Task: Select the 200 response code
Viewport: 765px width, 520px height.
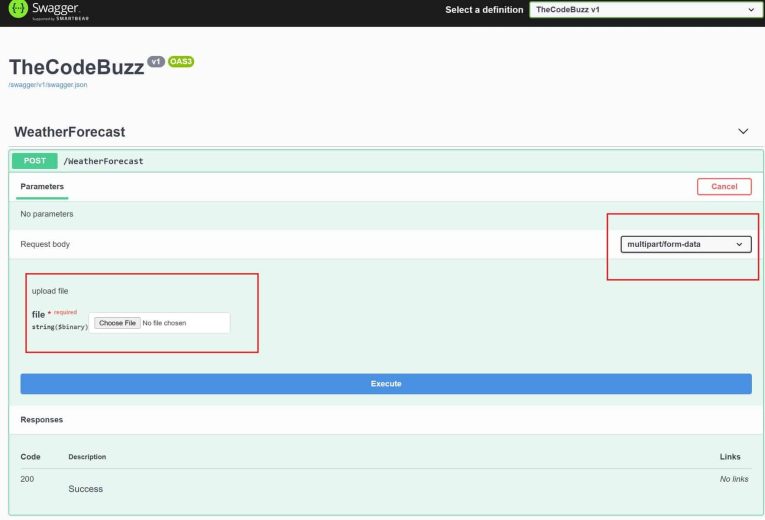Action: point(27,480)
